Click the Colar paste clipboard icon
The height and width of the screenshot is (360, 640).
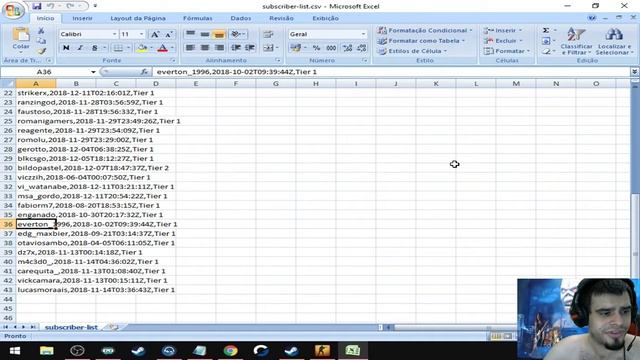tap(21, 35)
